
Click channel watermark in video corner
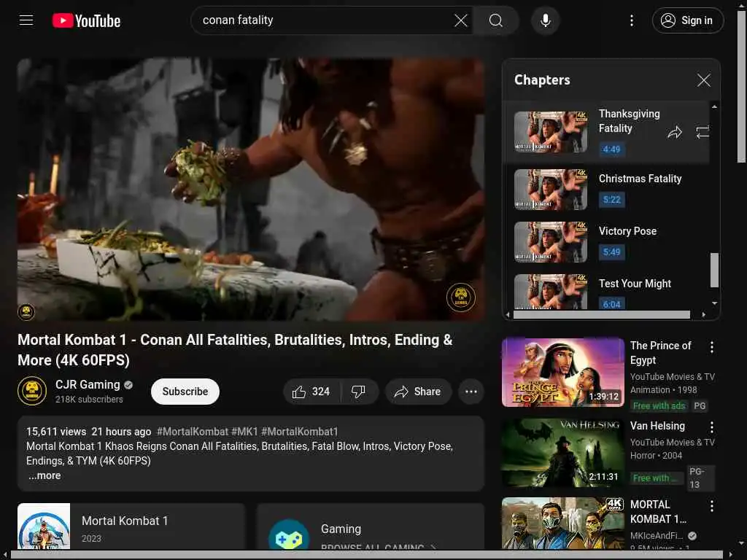pyautogui.click(x=461, y=297)
